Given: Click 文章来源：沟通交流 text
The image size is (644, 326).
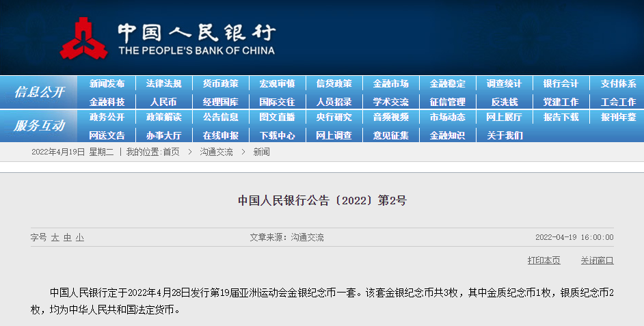Looking at the screenshot, I should [x=286, y=237].
